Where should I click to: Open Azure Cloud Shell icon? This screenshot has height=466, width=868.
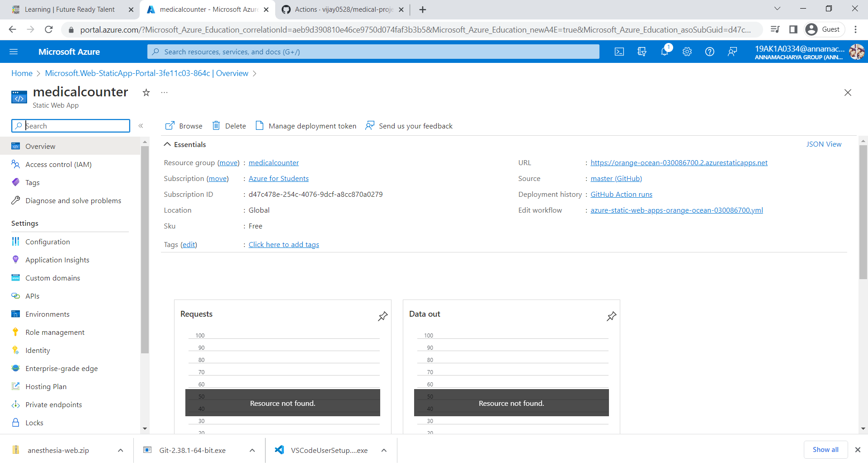(619, 52)
